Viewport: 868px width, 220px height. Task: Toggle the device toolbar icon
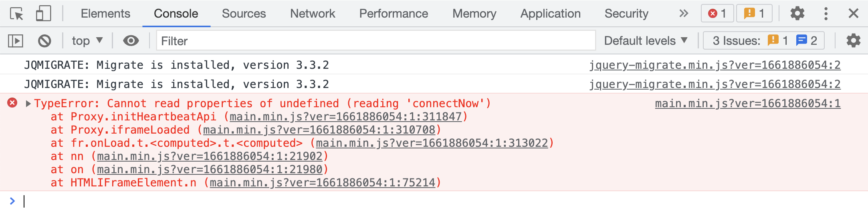[x=43, y=14]
